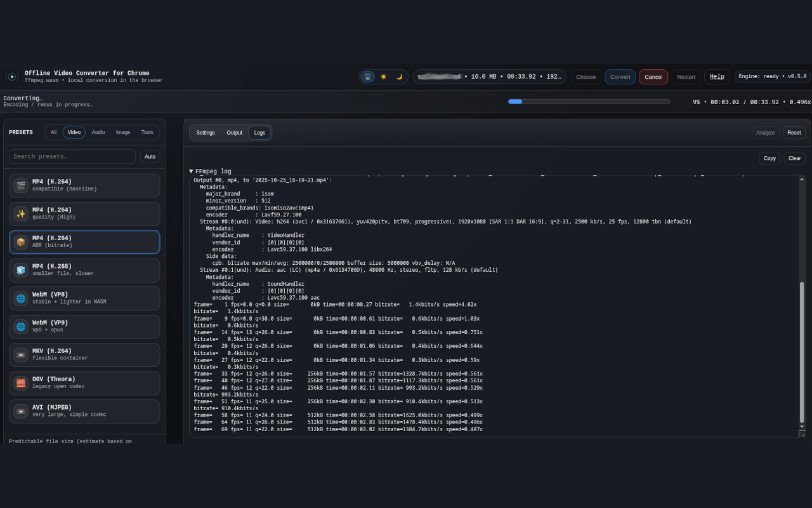Collapse the FFmpeg log section
Image resolution: width=812 pixels, height=508 pixels.
pyautogui.click(x=191, y=171)
